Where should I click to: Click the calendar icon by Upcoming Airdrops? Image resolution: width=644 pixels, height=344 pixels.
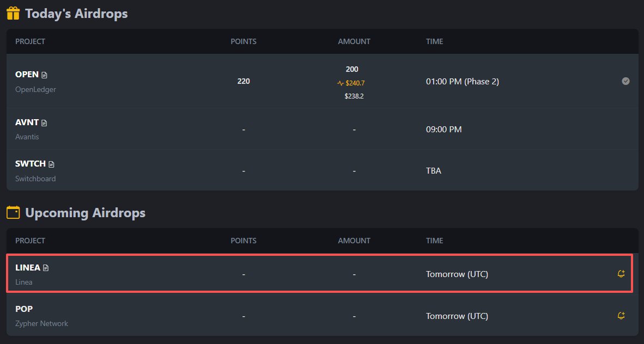tap(13, 213)
